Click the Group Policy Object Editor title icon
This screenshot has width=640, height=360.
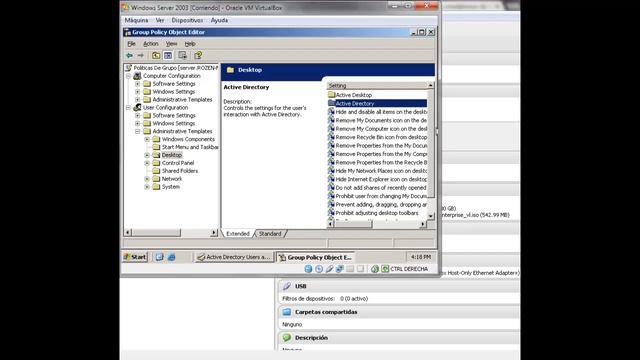(127, 32)
